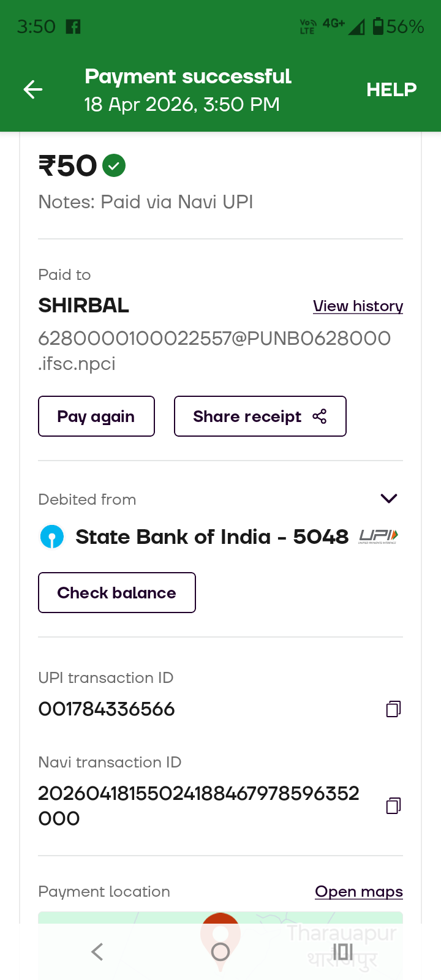Tap the Facebook notification icon in status bar
The width and height of the screenshot is (441, 980).
point(73,26)
